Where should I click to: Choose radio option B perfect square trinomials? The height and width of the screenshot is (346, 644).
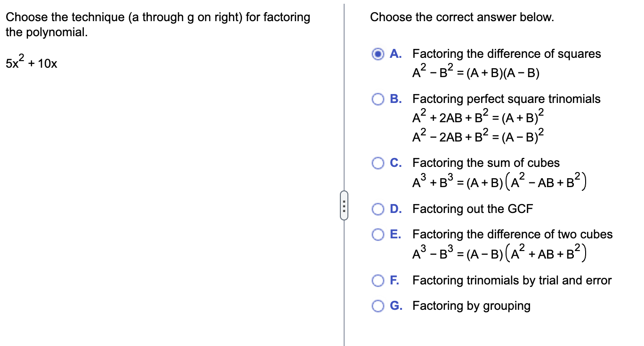378,99
